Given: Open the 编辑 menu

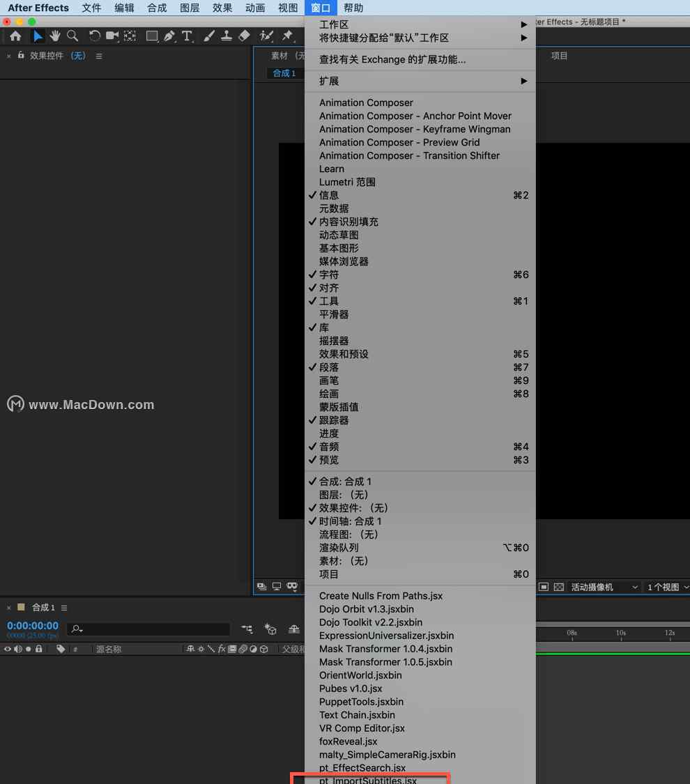Looking at the screenshot, I should click(124, 8).
